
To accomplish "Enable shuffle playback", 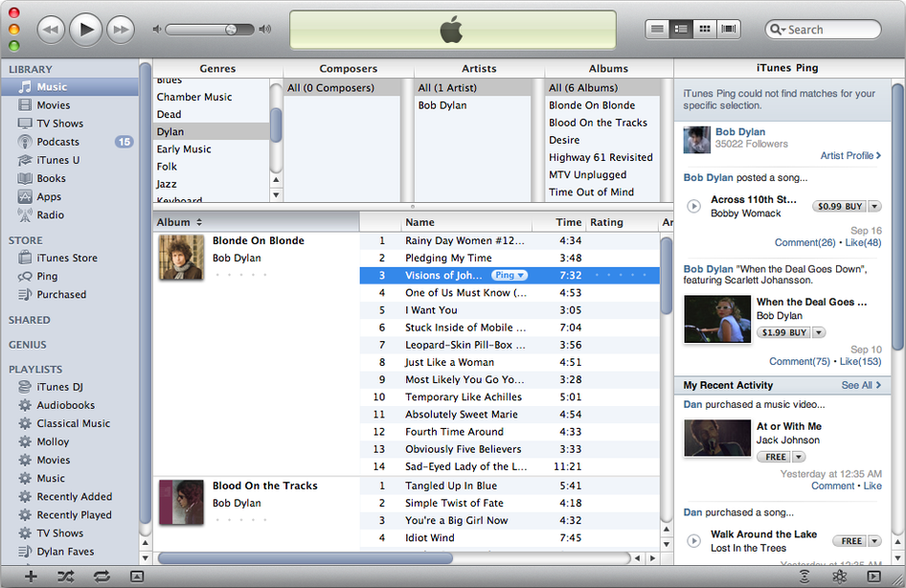I will (66, 577).
